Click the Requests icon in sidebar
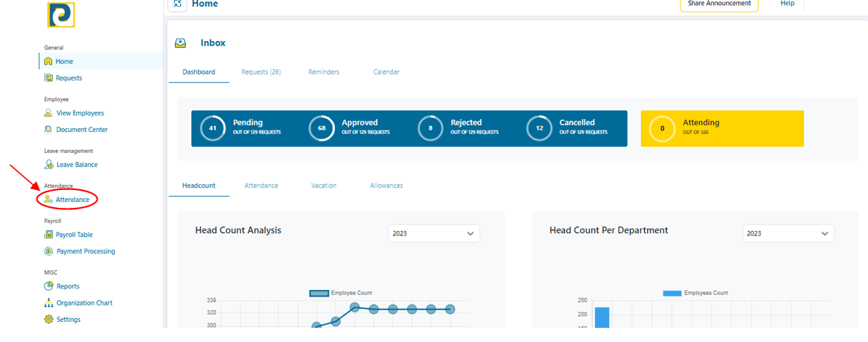 point(48,78)
